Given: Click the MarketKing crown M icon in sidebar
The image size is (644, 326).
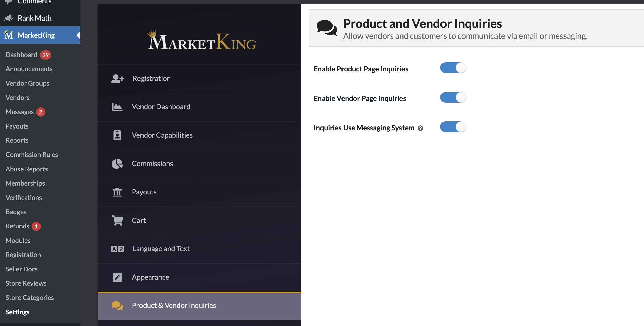Looking at the screenshot, I should [x=9, y=35].
